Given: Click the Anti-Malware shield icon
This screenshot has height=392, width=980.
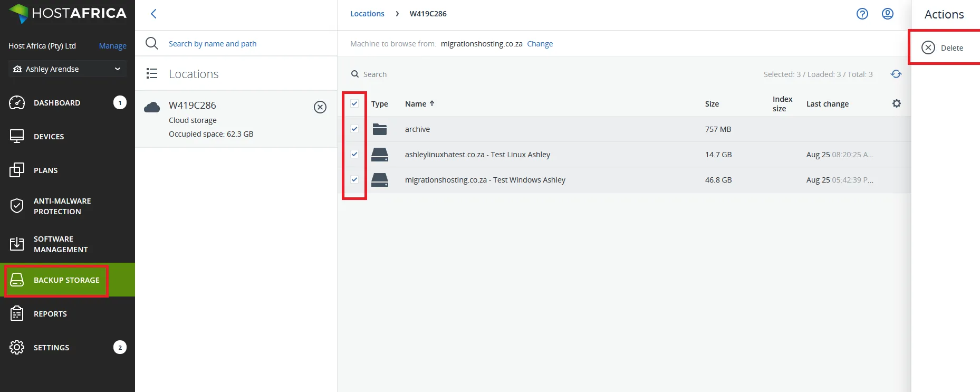Looking at the screenshot, I should [17, 206].
